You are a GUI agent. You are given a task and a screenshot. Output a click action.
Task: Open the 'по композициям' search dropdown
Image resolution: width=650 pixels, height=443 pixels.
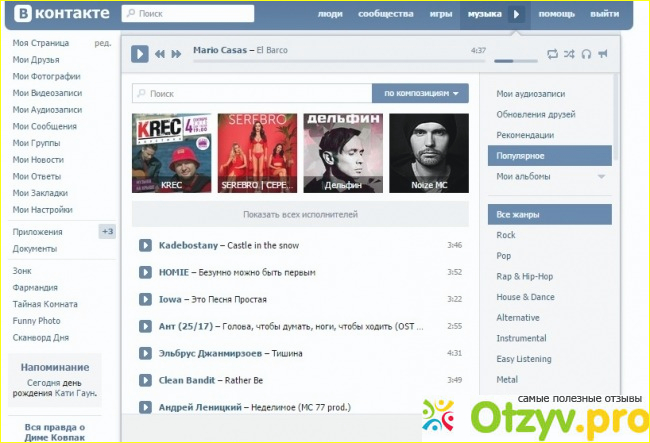pyautogui.click(x=420, y=93)
